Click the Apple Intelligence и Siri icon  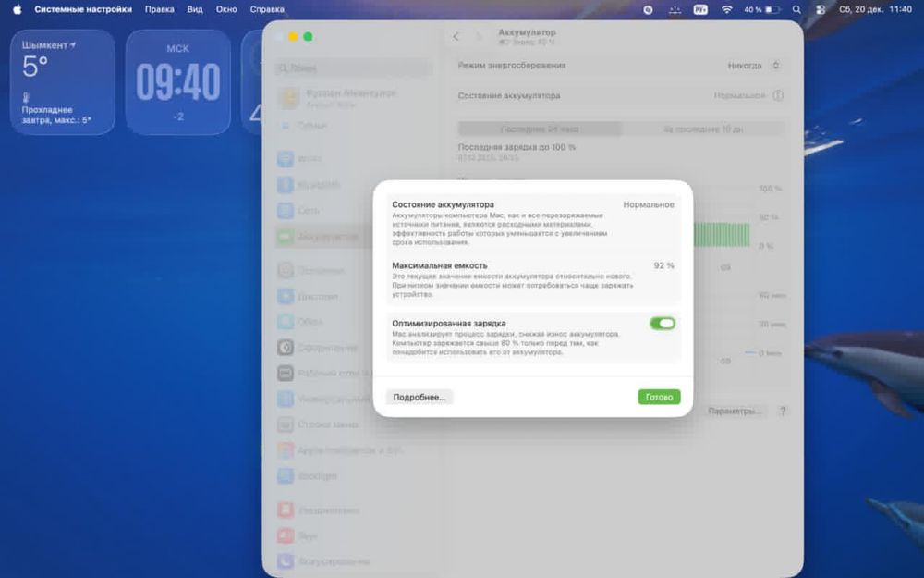286,450
